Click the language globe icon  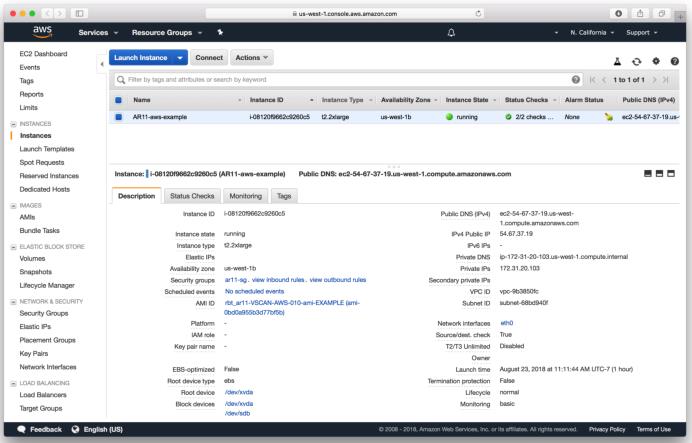(75, 429)
